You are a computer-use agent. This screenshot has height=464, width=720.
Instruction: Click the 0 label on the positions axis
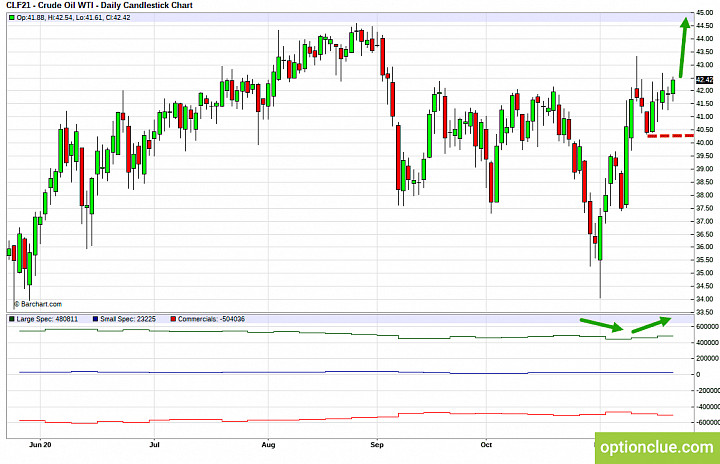[x=698, y=374]
